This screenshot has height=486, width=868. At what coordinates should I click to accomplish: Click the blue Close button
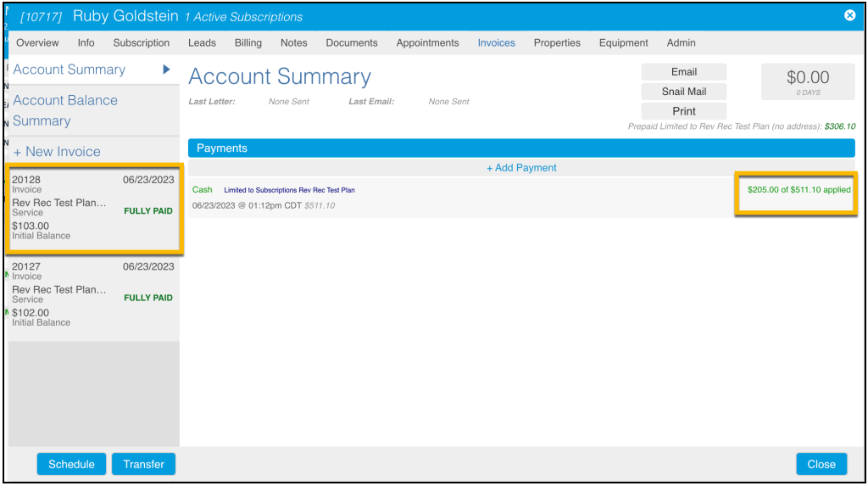tap(821, 464)
